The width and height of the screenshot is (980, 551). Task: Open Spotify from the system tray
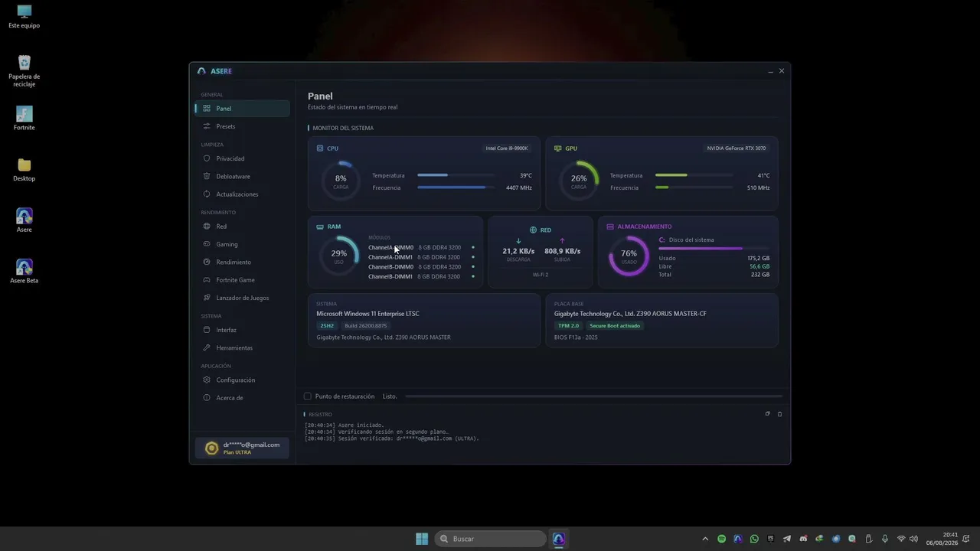click(x=721, y=539)
